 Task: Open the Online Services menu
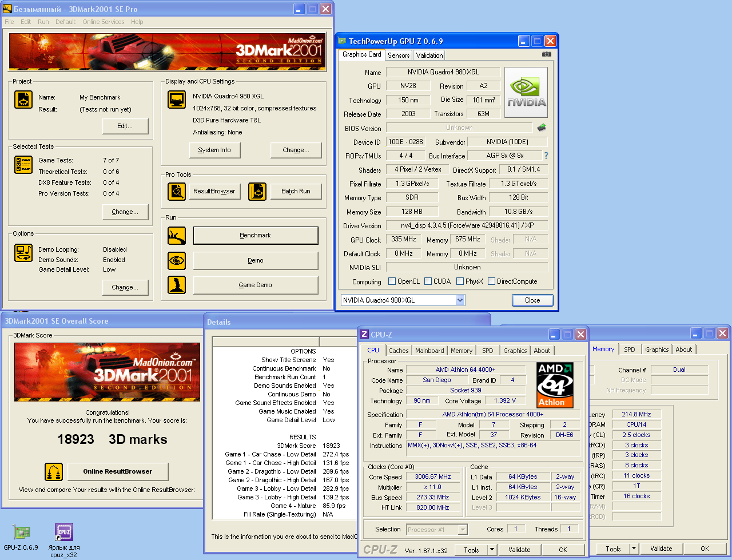click(104, 22)
